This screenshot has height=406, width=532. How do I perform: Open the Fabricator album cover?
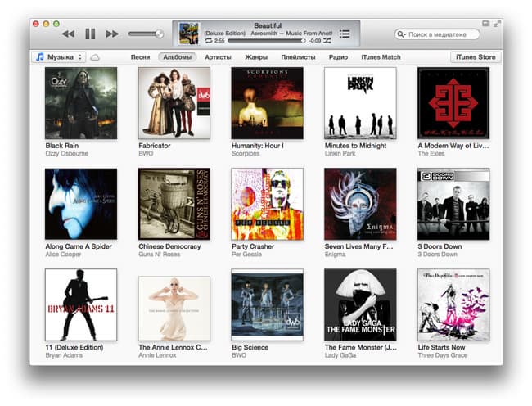coord(174,103)
